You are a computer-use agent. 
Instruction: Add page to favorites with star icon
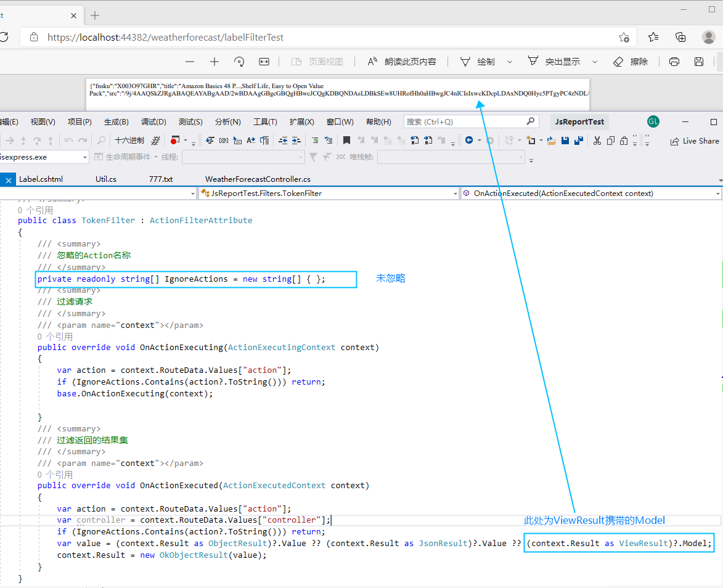(624, 37)
